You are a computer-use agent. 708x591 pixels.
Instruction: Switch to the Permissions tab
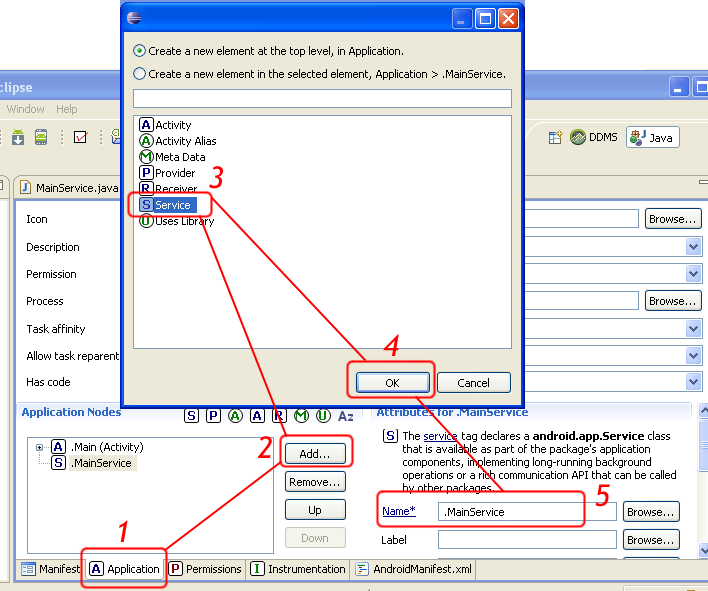click(x=205, y=569)
